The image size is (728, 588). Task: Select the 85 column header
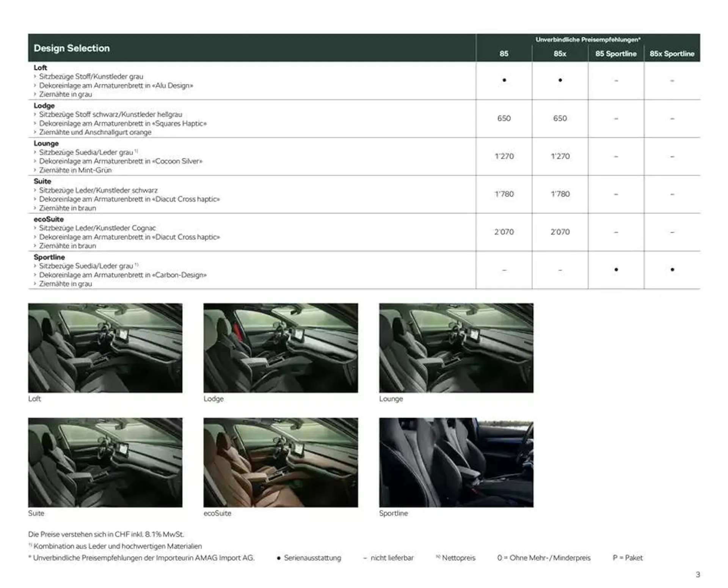[504, 54]
